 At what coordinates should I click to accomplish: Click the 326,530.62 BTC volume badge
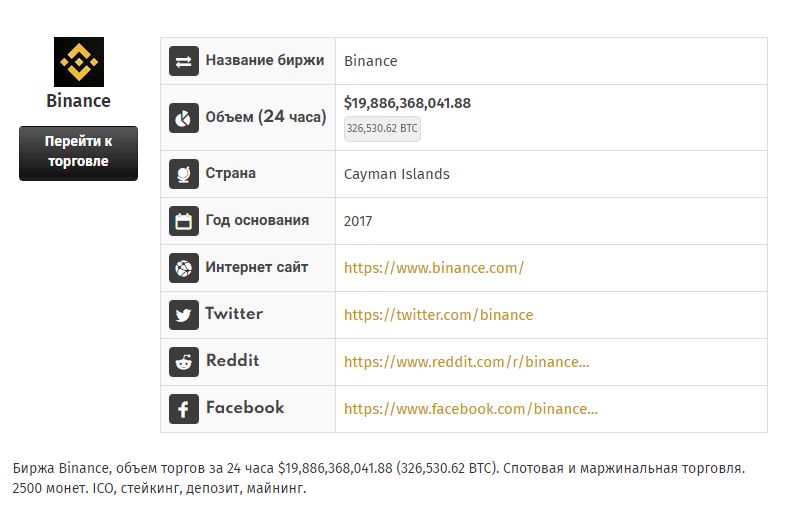(382, 129)
